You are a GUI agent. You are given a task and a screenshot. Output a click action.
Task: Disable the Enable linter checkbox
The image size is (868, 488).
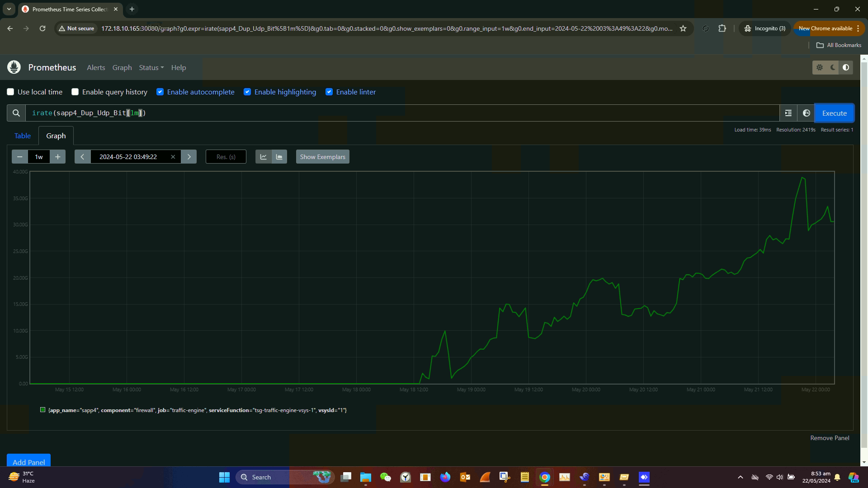(x=329, y=92)
